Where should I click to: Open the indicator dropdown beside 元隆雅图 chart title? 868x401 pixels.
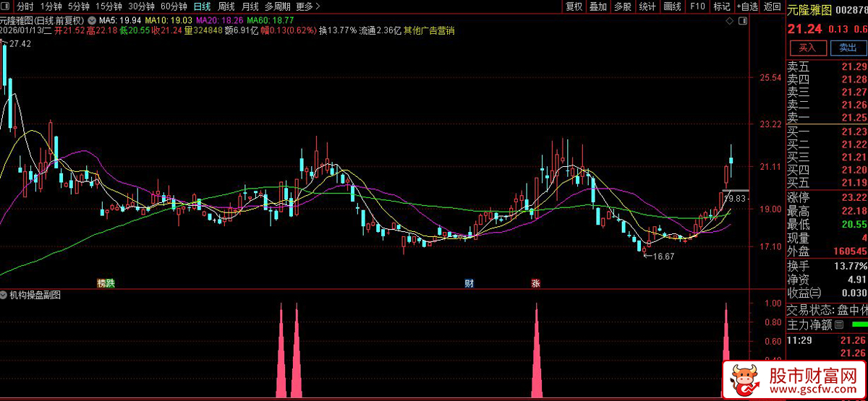click(x=92, y=20)
